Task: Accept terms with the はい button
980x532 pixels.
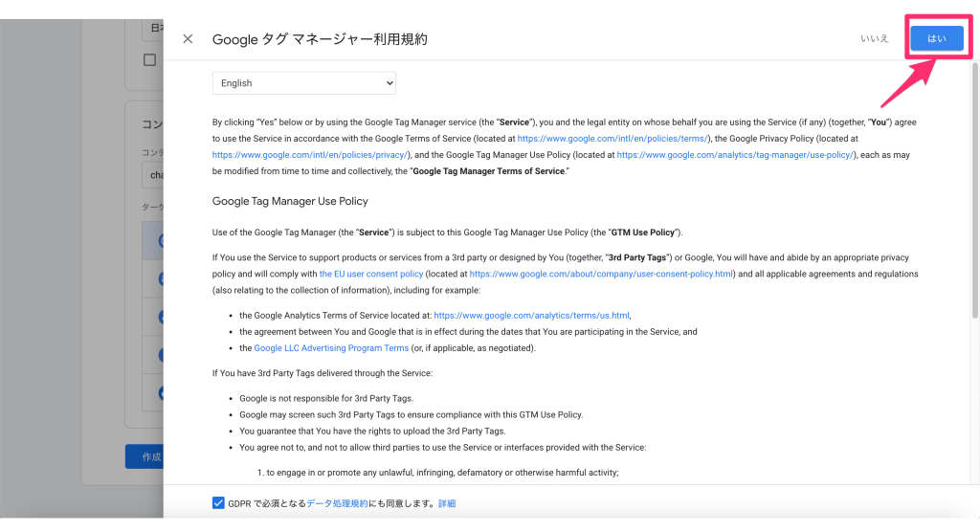Action: (936, 39)
